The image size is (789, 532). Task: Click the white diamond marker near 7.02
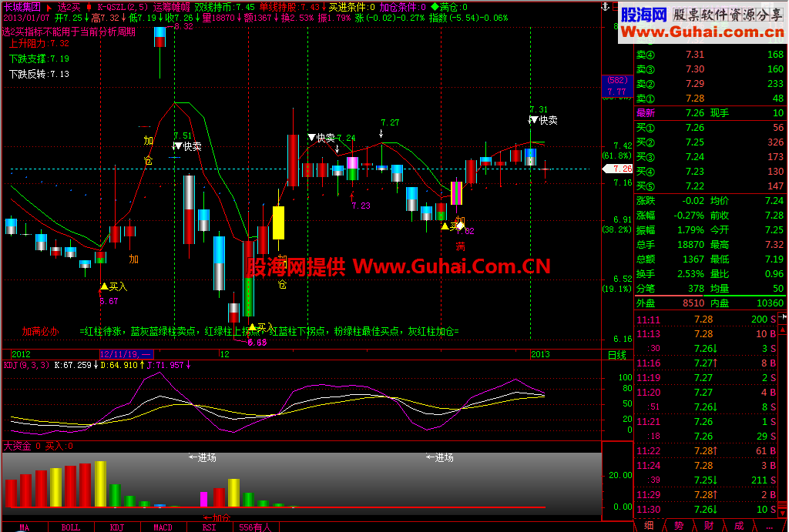pos(460,226)
